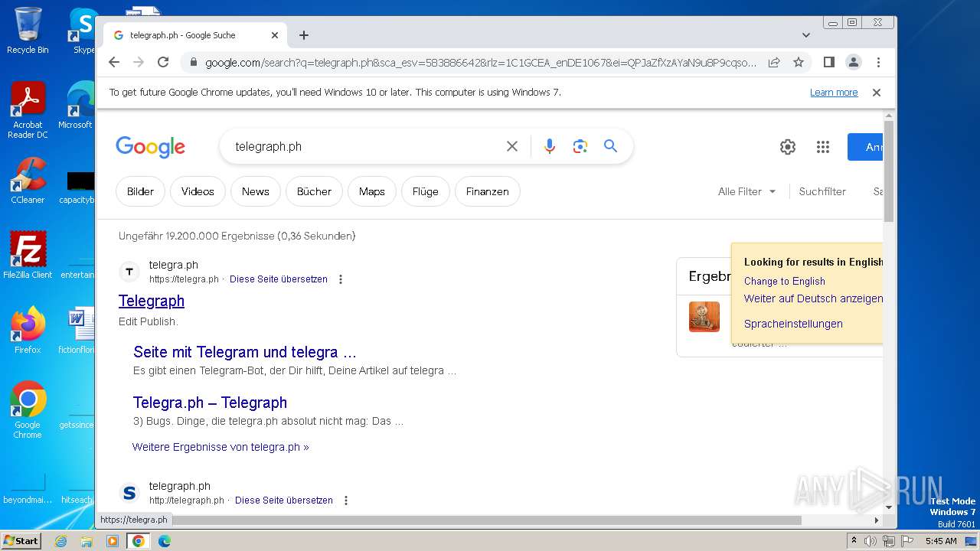This screenshot has width=980, height=551.
Task: Close the telegraph.ph Google Suche tab
Action: tap(275, 35)
